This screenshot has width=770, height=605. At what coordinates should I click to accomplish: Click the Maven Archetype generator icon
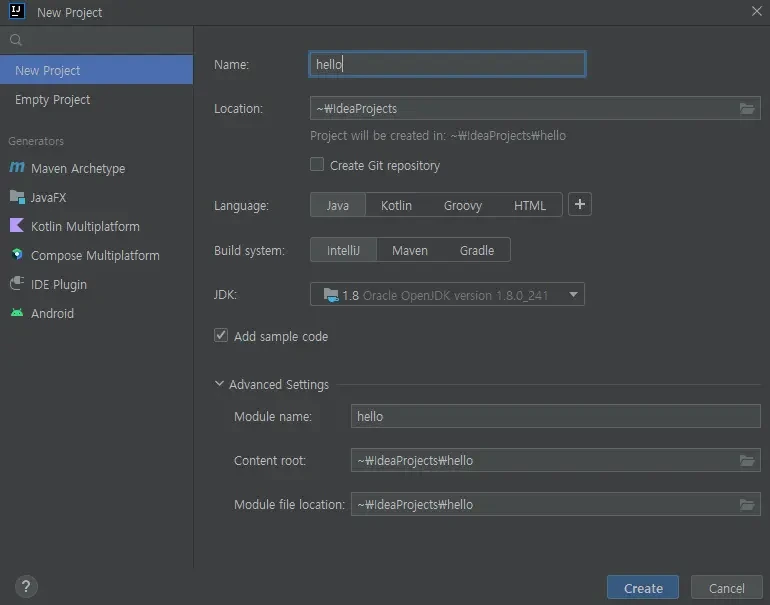tap(17, 167)
